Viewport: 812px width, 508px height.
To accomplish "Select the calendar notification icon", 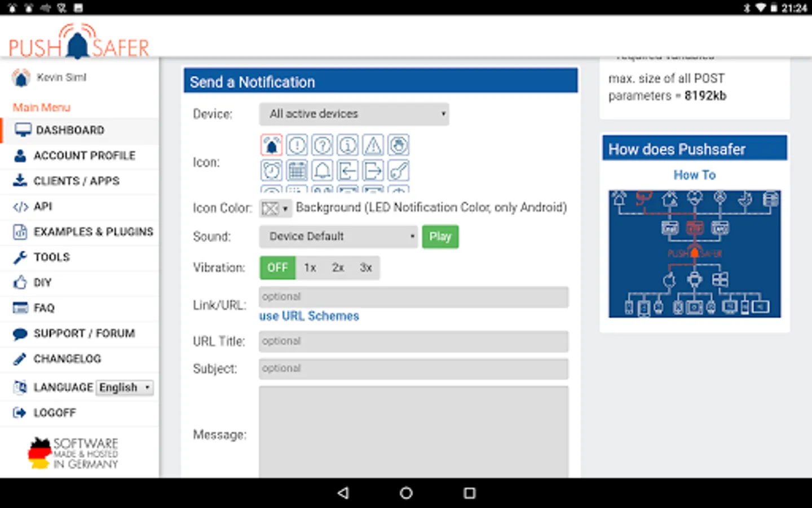I will [297, 170].
